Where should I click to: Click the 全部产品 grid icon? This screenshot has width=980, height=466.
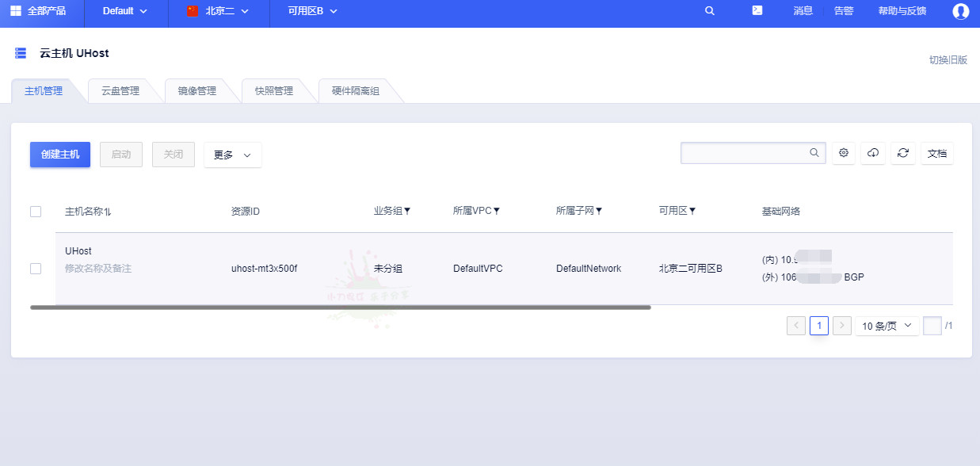coord(16,11)
